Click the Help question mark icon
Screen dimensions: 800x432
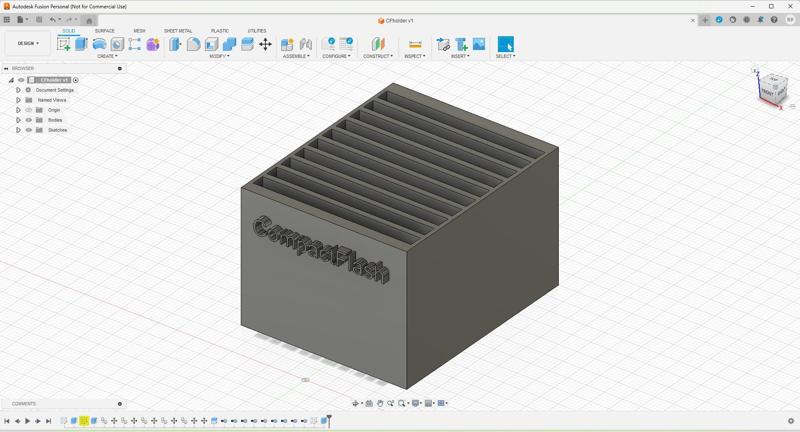click(x=774, y=20)
